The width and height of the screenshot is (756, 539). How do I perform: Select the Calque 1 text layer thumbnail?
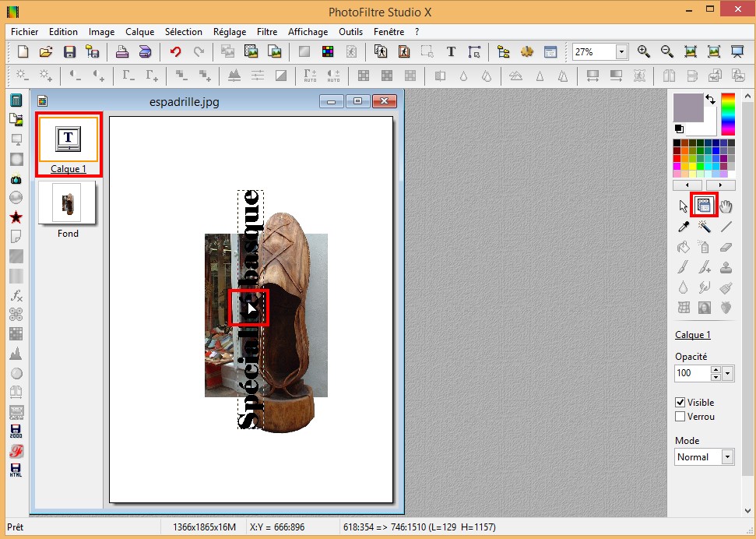68,139
